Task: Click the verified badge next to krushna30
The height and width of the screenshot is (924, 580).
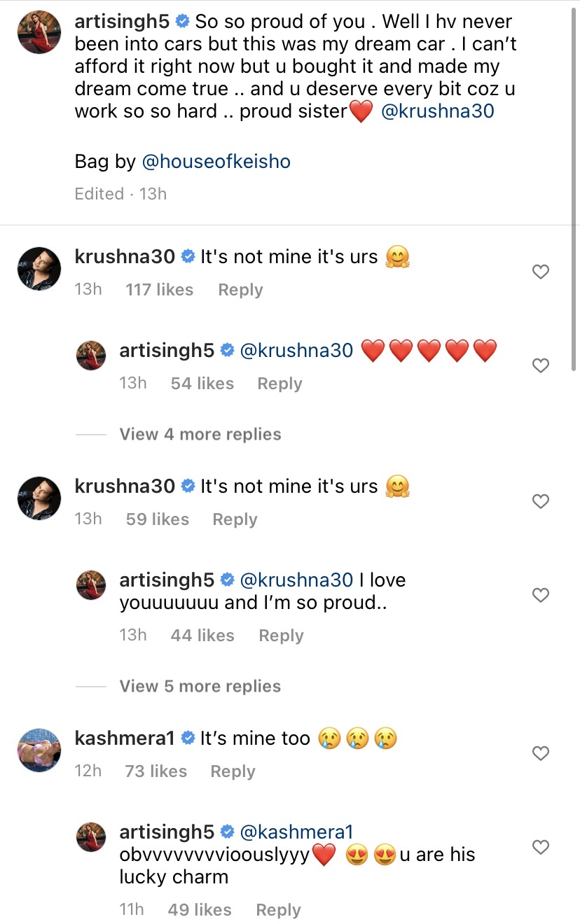Action: tap(186, 256)
